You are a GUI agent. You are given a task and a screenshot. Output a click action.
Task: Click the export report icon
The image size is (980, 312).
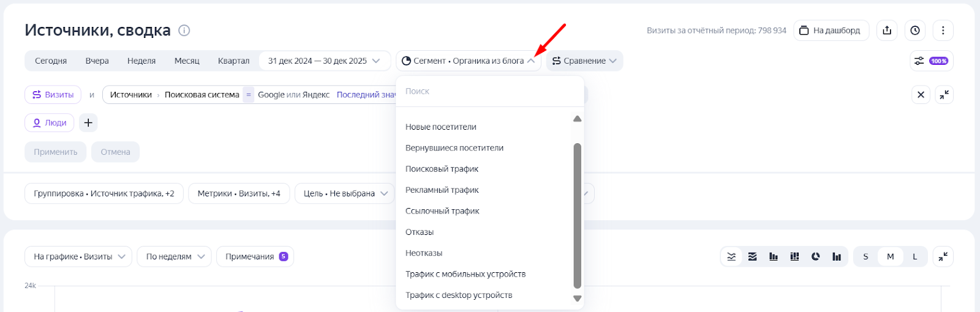[x=887, y=31]
